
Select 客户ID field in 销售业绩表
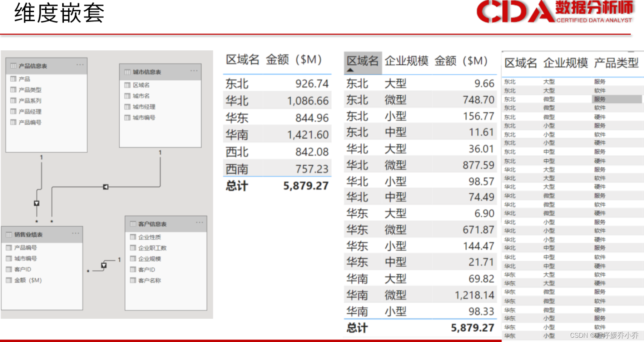click(x=23, y=269)
